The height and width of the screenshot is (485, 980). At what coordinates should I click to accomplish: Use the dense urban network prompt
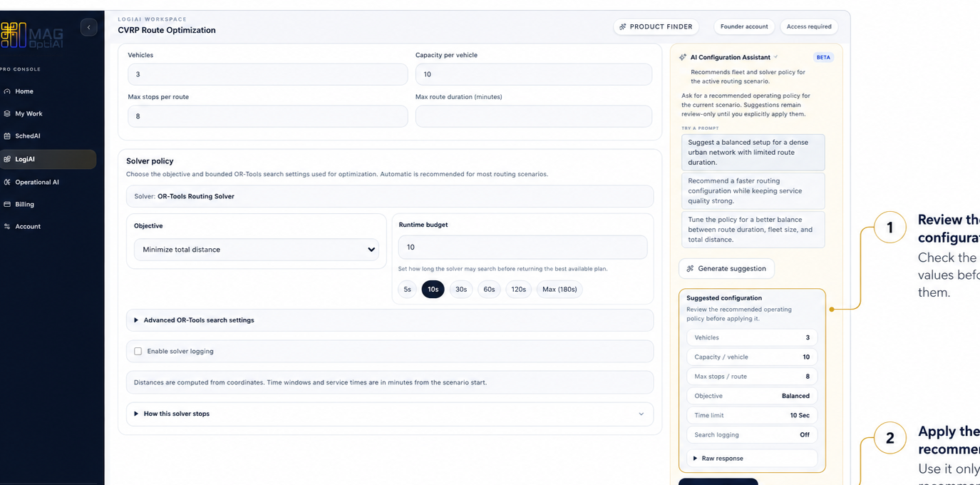click(753, 152)
